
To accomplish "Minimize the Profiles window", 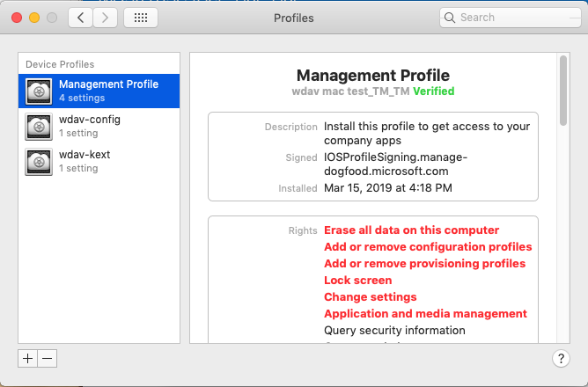I will 34,18.
